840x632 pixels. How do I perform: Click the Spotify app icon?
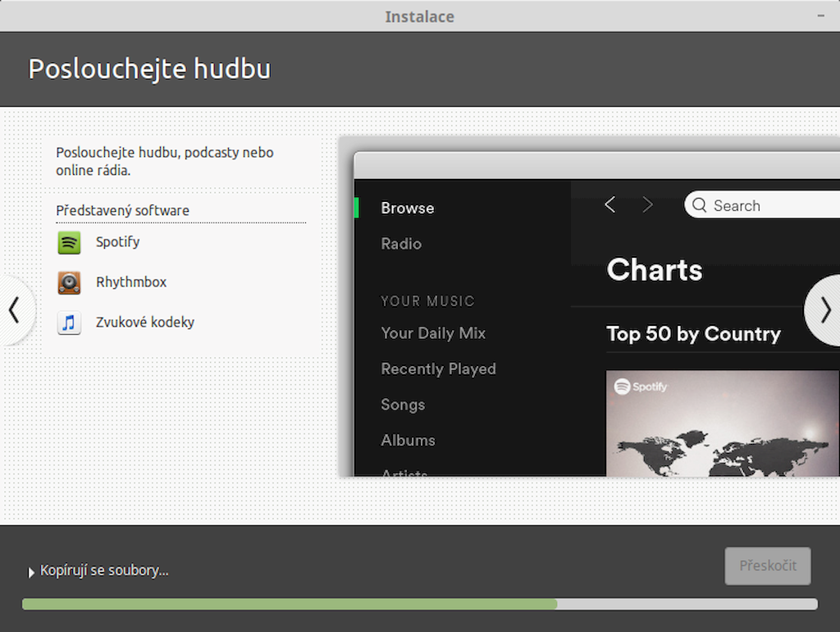69,242
